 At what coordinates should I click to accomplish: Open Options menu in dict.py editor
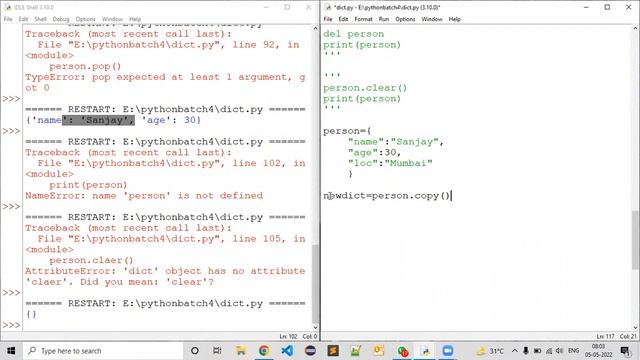click(405, 19)
